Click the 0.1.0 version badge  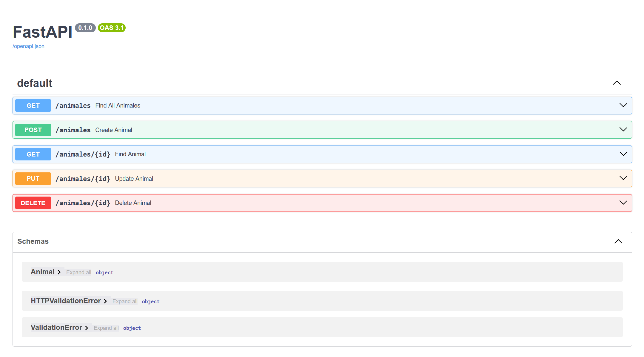85,28
